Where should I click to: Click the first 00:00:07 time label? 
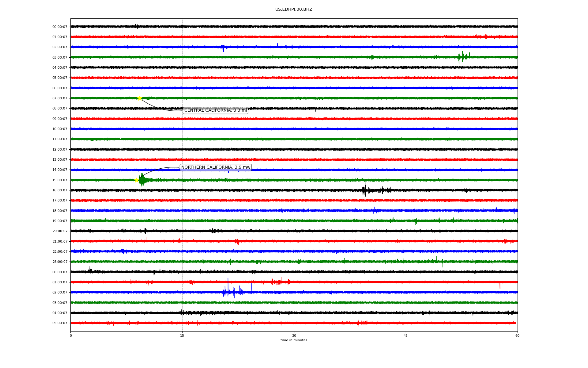(60, 27)
